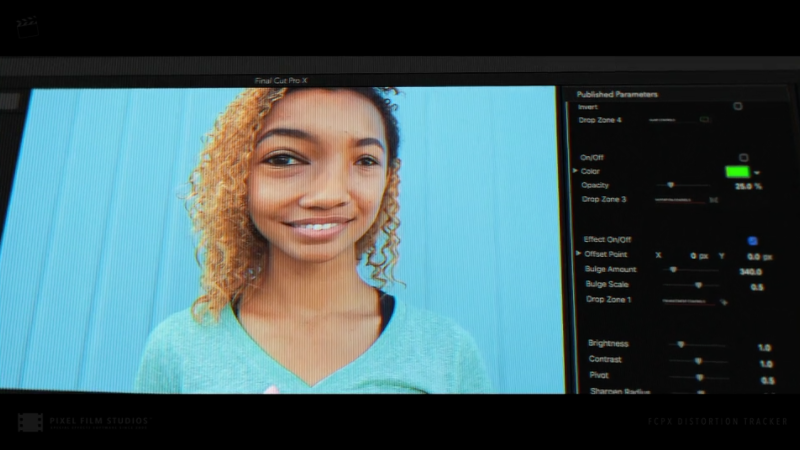
Task: Select the Opacity value 25.0 %
Action: [x=748, y=186]
